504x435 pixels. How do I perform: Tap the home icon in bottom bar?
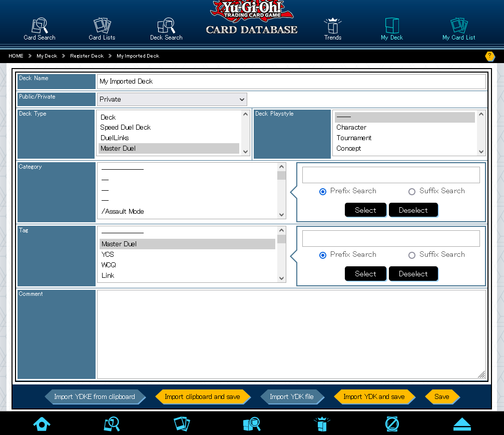coord(42,424)
